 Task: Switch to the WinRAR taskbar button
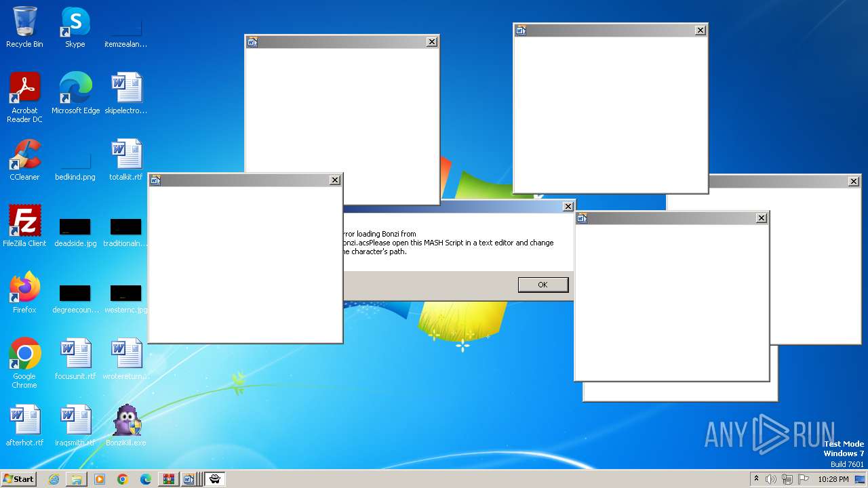click(169, 479)
